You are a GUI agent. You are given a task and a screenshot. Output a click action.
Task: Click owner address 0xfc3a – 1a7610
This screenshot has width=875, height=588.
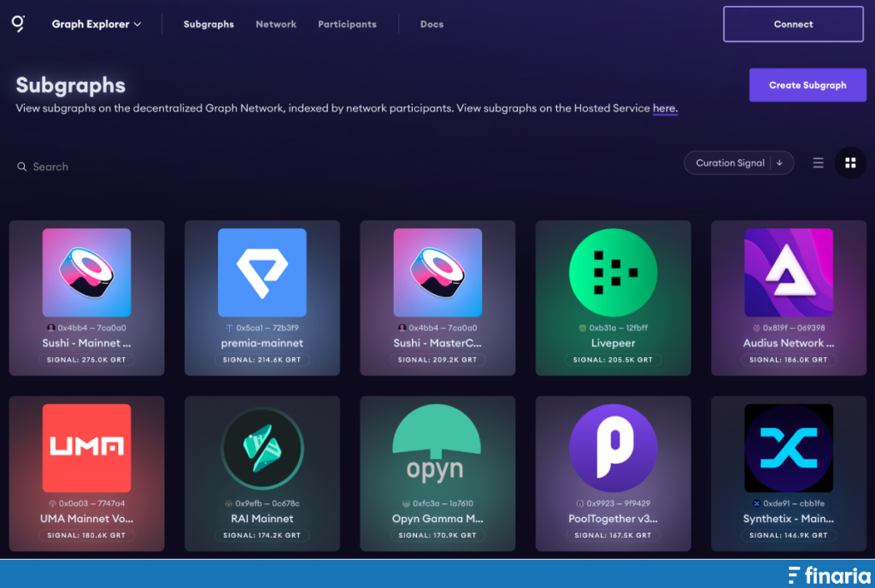pyautogui.click(x=443, y=503)
